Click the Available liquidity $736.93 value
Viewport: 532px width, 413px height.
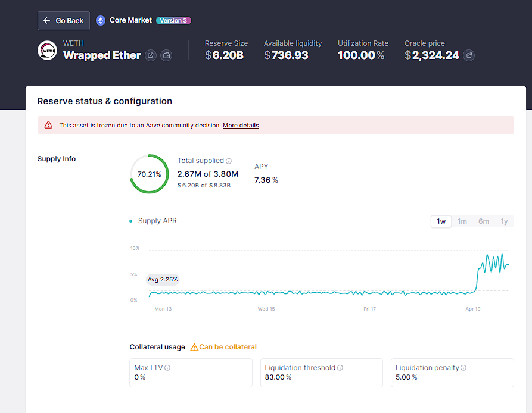tap(286, 55)
